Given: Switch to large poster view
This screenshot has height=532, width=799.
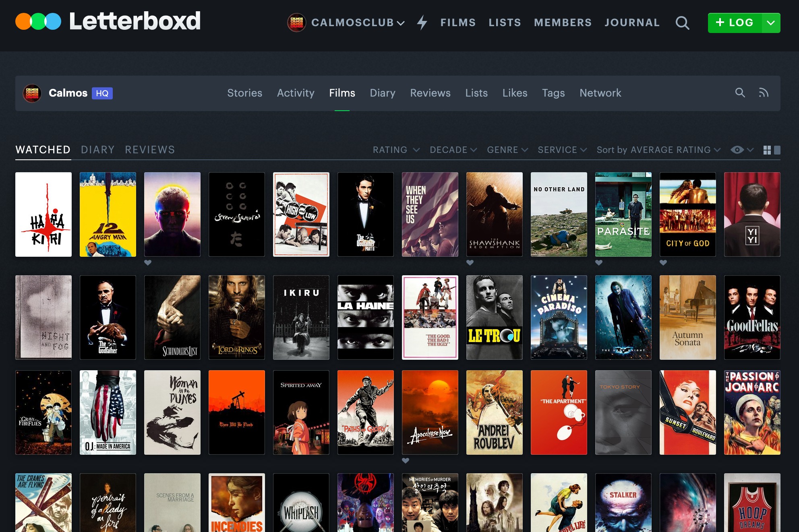Looking at the screenshot, I should point(777,150).
